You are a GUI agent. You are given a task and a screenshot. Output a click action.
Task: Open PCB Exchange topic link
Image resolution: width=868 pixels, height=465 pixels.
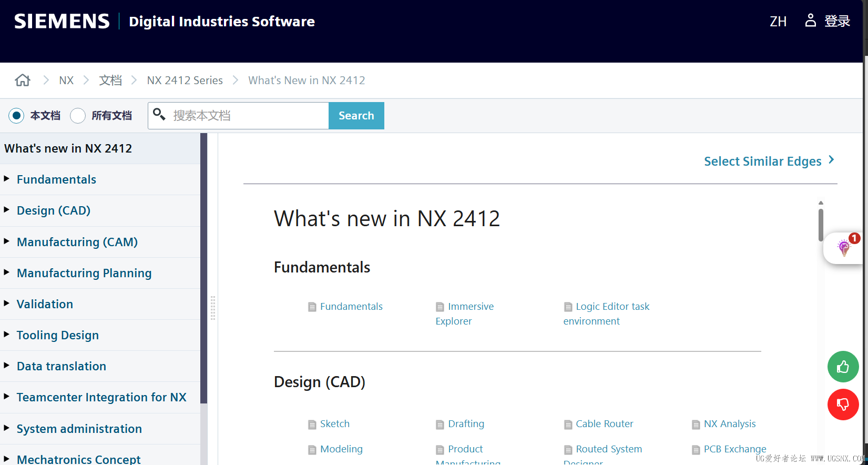[735, 449]
